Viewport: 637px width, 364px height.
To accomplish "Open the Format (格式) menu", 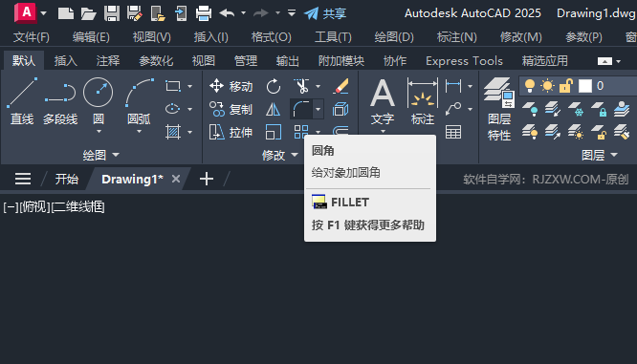I will coord(271,37).
